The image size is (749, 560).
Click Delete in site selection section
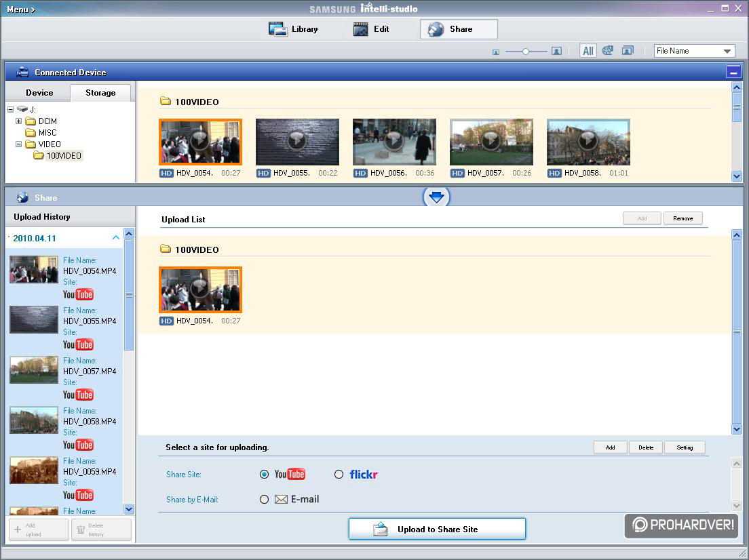646,447
